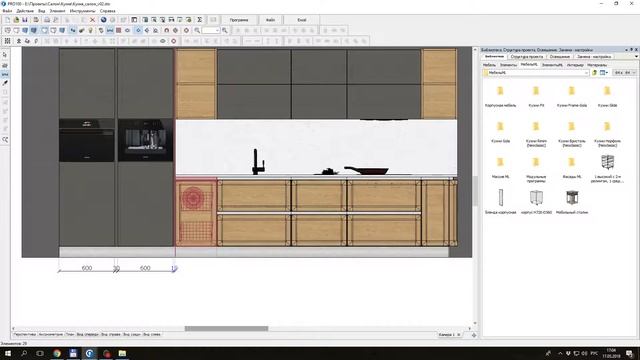
Task: Switch to the Заказ - настройки tab
Action: point(594,57)
